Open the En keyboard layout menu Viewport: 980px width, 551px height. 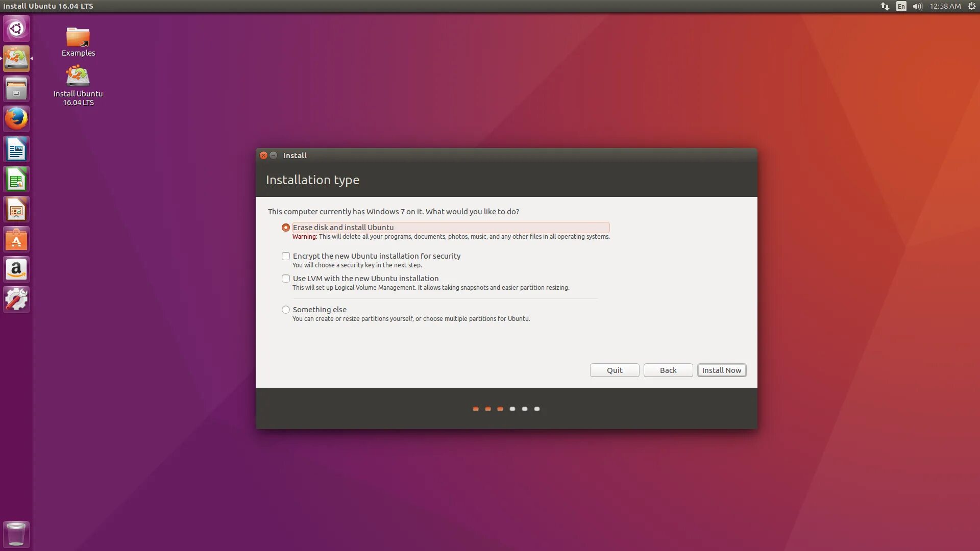click(x=901, y=6)
